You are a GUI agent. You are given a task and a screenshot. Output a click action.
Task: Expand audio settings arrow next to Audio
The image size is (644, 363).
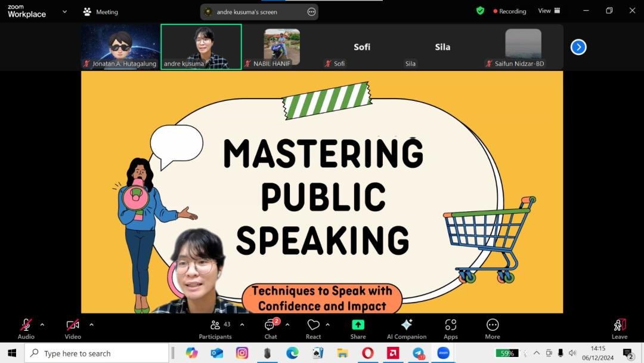point(42,325)
